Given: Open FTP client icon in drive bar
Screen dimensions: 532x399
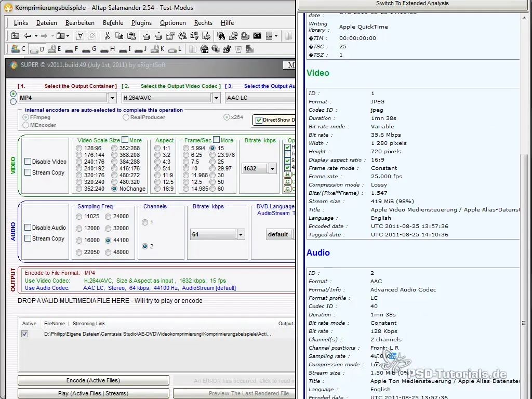Looking at the screenshot, I should click(x=204, y=49).
